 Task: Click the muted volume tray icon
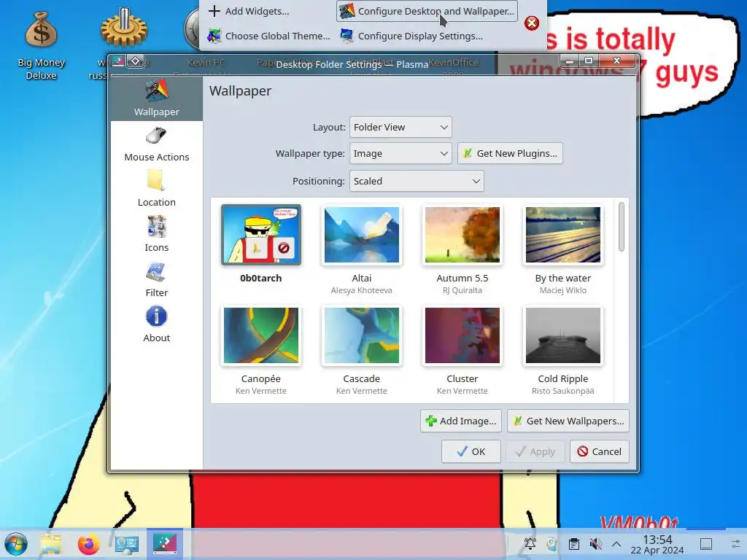tap(595, 544)
